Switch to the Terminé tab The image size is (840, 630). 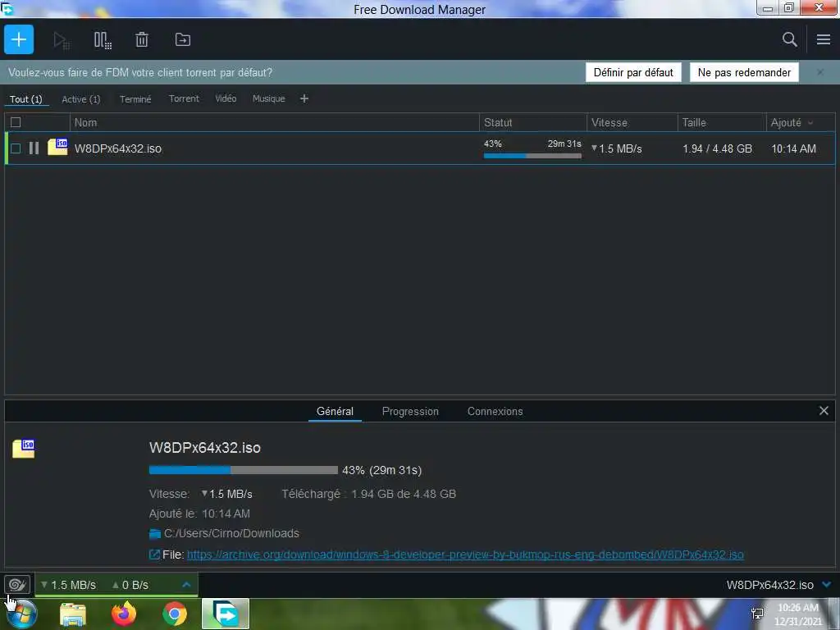(135, 99)
